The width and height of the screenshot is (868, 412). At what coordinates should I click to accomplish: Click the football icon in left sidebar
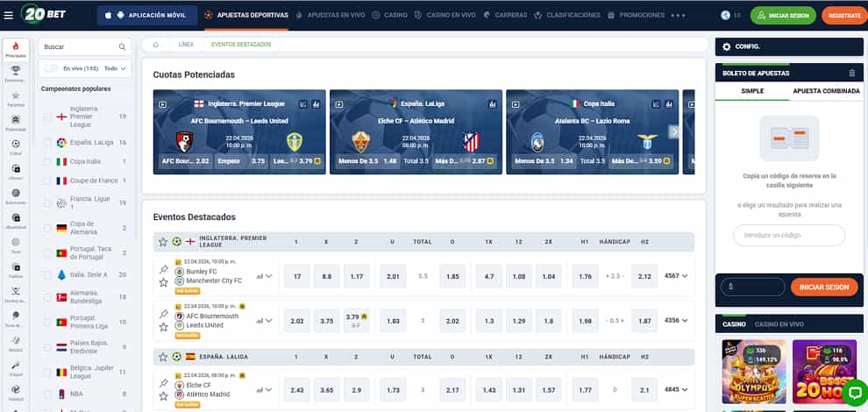pos(16,144)
